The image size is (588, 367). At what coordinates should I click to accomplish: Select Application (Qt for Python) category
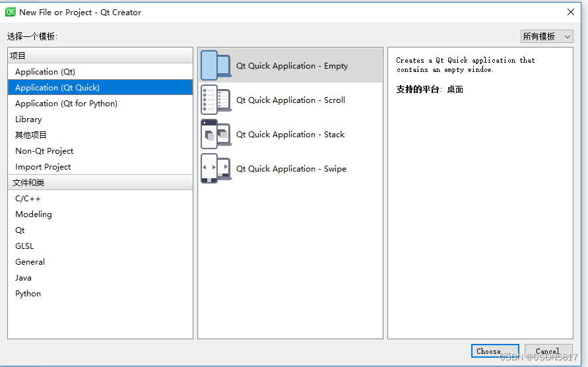coord(100,103)
